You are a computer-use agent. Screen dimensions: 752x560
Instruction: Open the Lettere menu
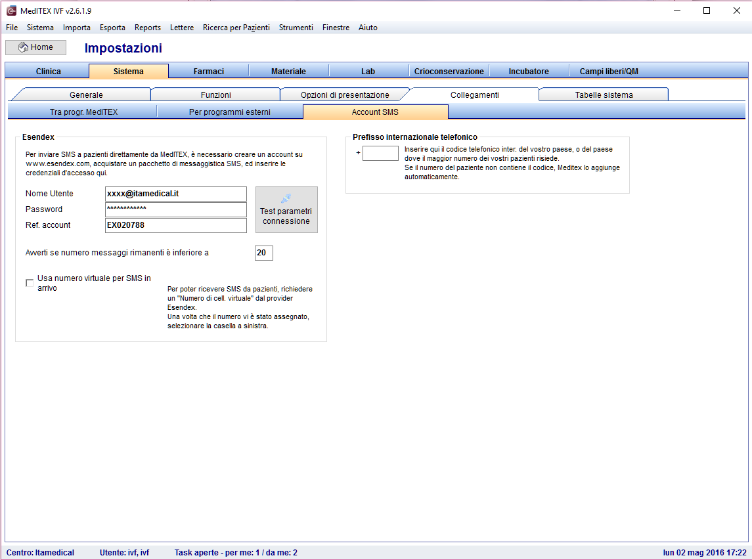tap(182, 28)
